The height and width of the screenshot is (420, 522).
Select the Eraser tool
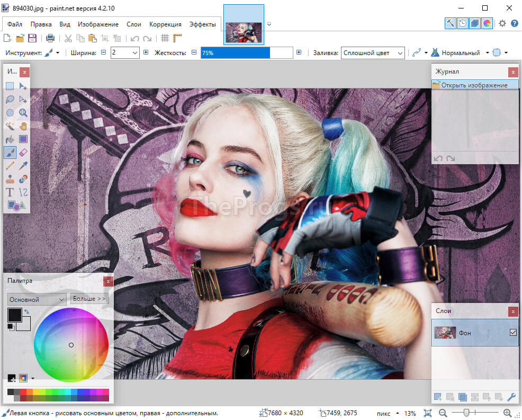coord(23,153)
